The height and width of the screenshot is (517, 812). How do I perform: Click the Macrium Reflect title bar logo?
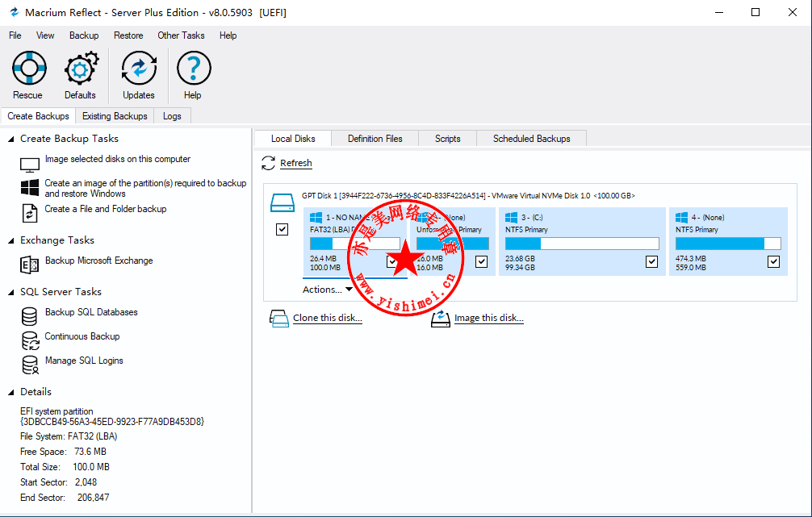pos(14,12)
